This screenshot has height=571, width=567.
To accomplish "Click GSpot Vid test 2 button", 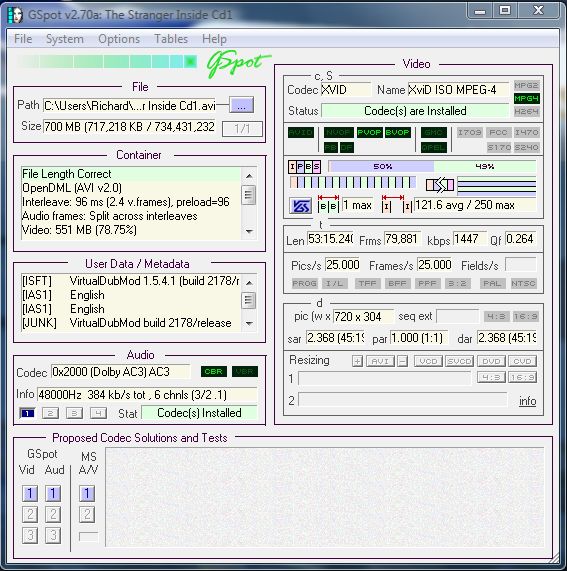I will click(x=30, y=514).
